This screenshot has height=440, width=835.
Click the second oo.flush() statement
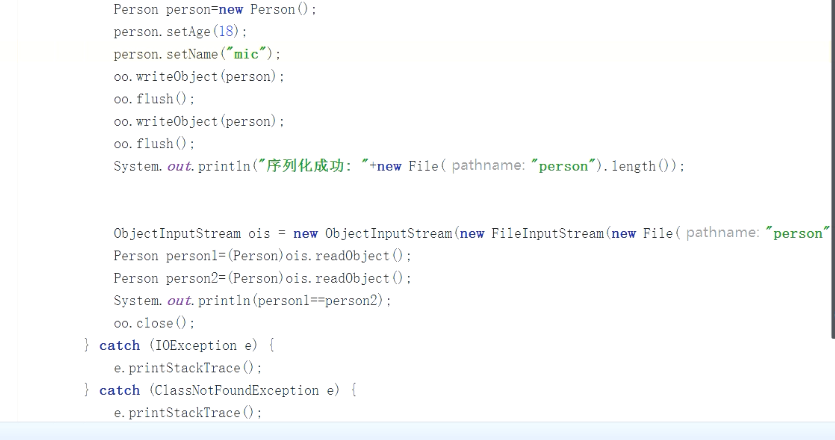point(155,144)
